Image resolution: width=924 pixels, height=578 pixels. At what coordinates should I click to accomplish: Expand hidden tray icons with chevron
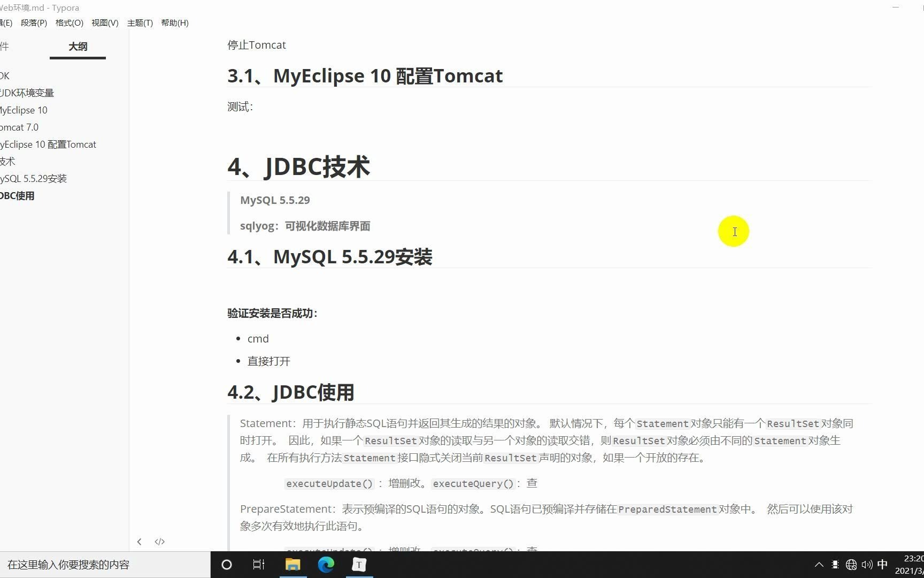819,565
